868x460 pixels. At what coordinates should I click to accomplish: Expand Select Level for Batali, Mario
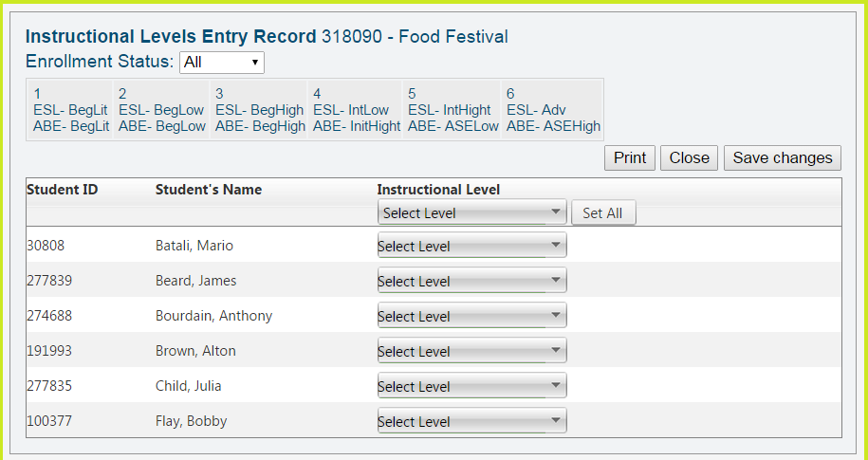[471, 247]
